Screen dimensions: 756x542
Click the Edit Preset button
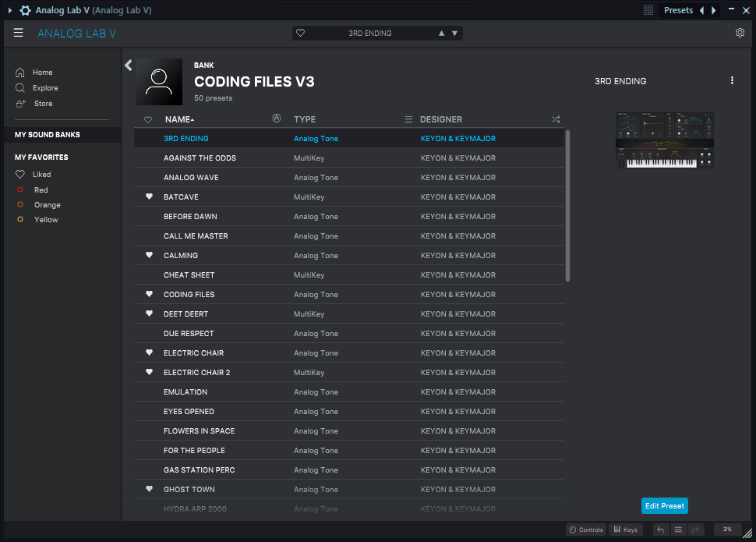pyautogui.click(x=664, y=505)
